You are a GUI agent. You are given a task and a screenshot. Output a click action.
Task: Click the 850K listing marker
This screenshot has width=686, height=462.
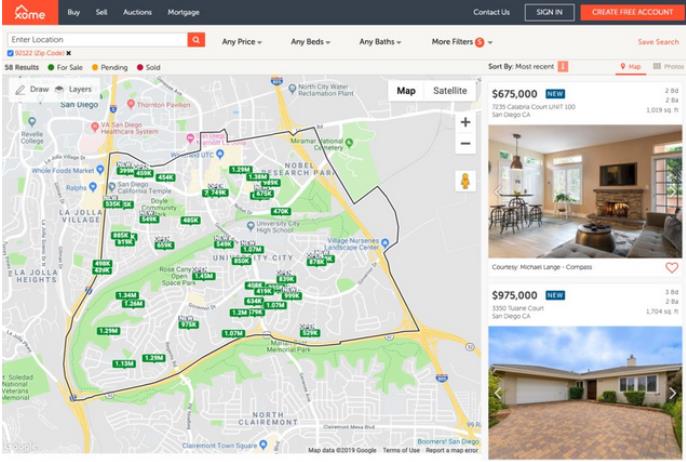point(241,261)
